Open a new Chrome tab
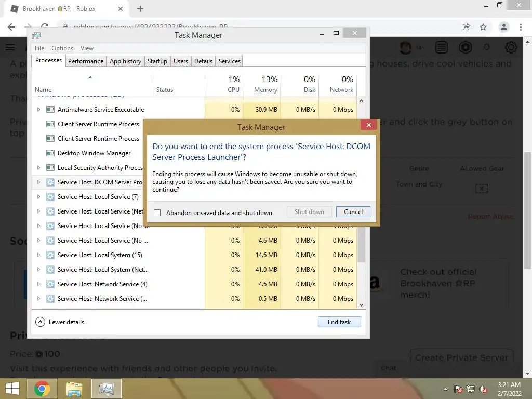Screen dimensions: 532x399 coord(140,9)
